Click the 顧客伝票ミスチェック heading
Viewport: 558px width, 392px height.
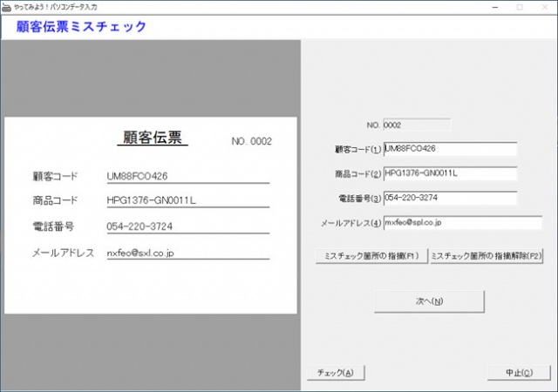pyautogui.click(x=81, y=27)
